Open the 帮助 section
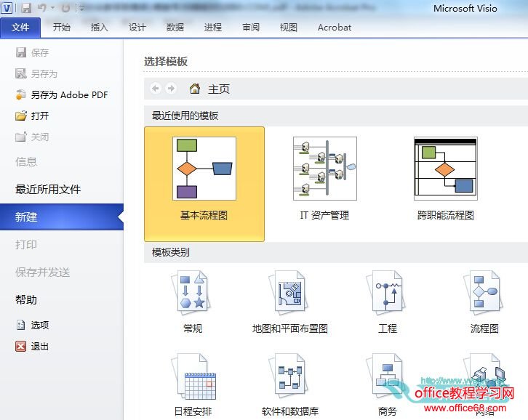Viewport: 528px width, 420px height. [x=26, y=300]
